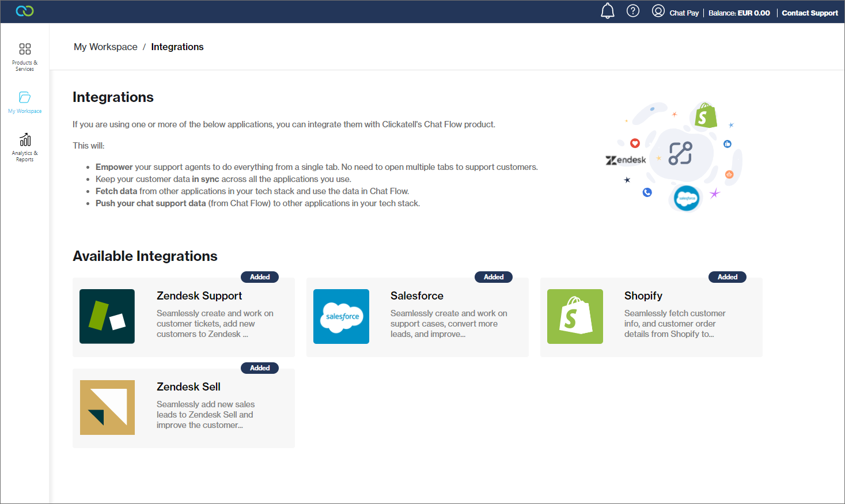The width and height of the screenshot is (845, 504).
Task: Click the Shopify bag logo tile
Action: coord(575,316)
